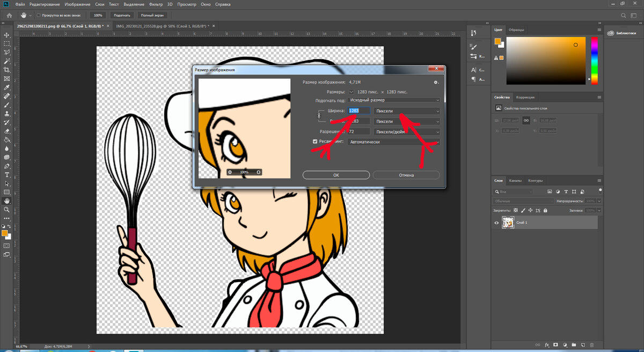Open the layer Fill dropdown arrow
Image resolution: width=644 pixels, height=352 pixels.
pyautogui.click(x=599, y=210)
